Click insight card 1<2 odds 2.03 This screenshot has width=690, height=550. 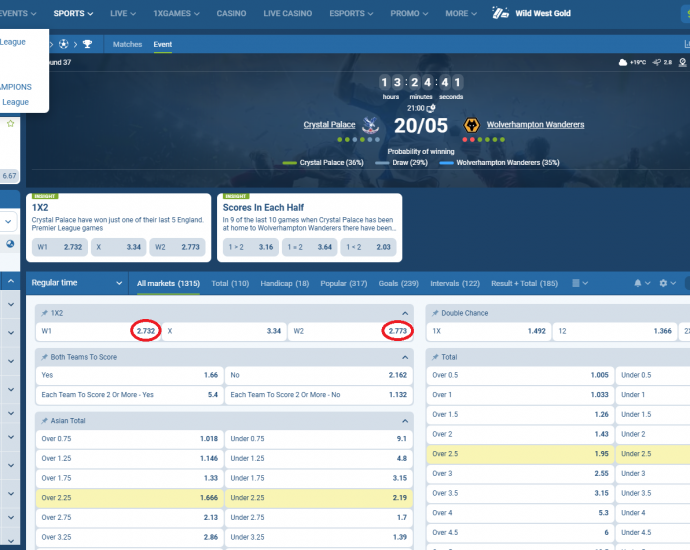[x=368, y=247]
